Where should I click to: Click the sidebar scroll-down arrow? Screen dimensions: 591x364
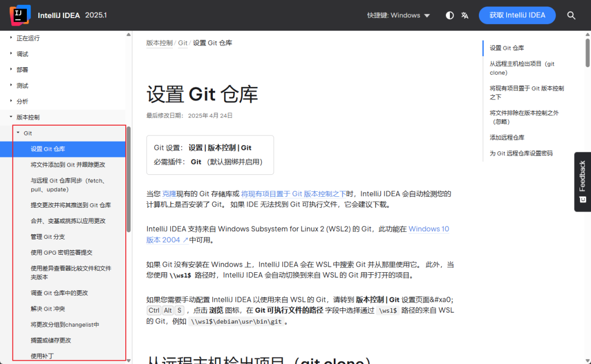point(129,361)
